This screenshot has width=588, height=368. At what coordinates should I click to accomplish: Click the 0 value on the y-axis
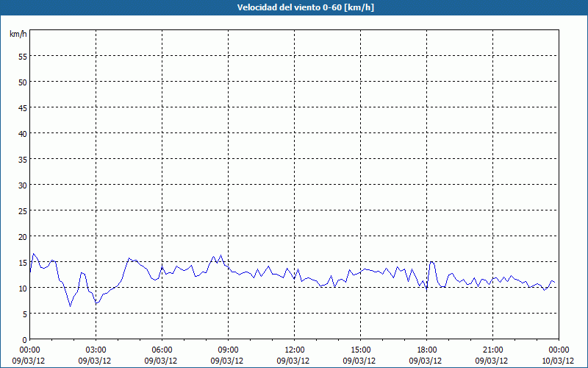pos(25,340)
